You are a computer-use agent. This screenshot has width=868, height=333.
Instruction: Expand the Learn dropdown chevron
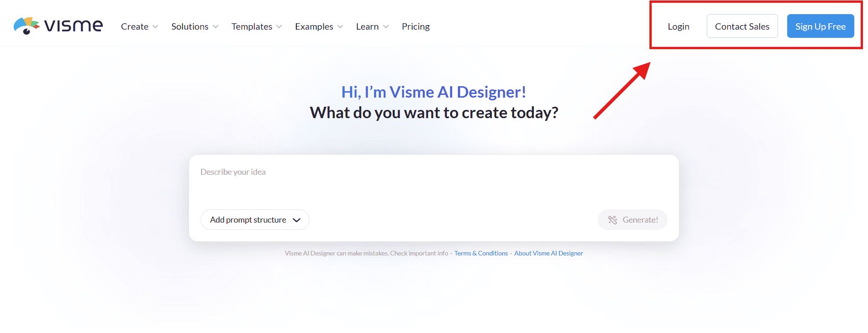point(386,27)
